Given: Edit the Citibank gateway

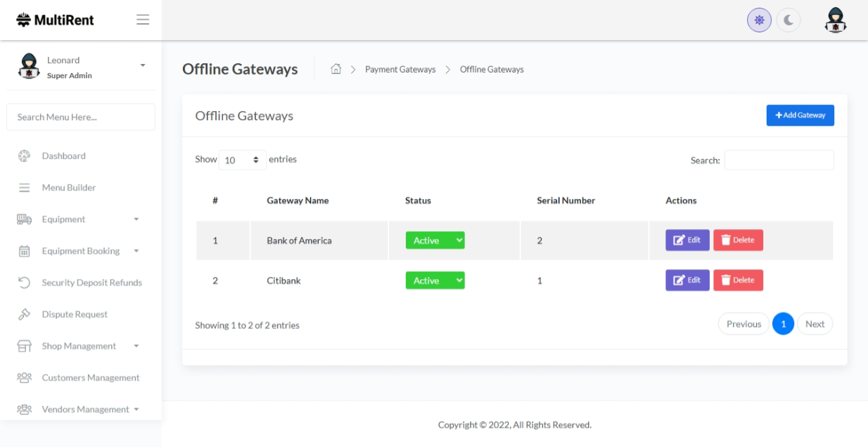Looking at the screenshot, I should (687, 280).
